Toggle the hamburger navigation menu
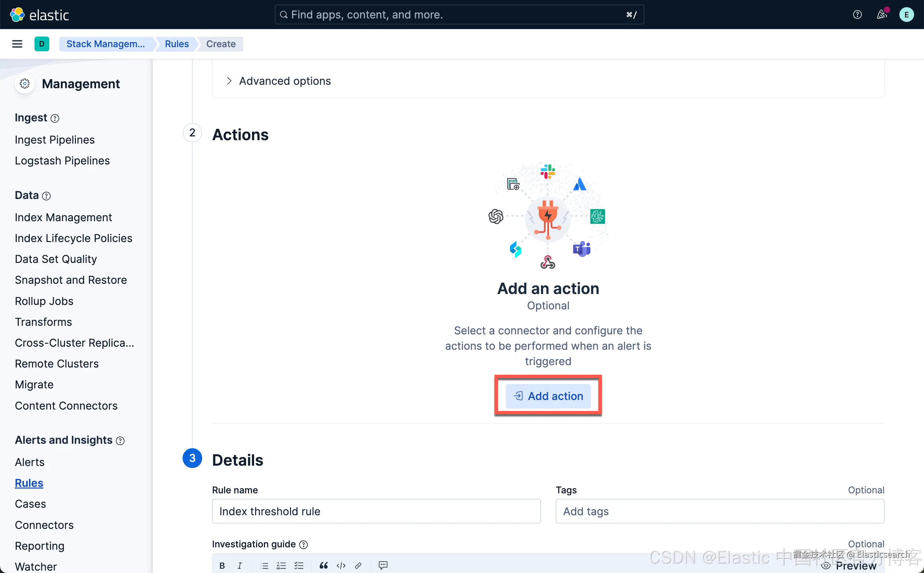This screenshot has height=573, width=924. pos(17,44)
